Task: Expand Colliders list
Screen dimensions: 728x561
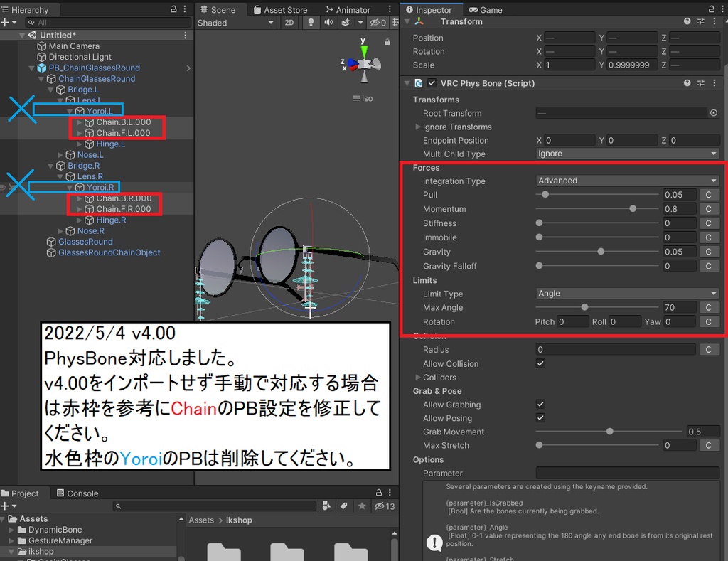Action: pyautogui.click(x=418, y=377)
